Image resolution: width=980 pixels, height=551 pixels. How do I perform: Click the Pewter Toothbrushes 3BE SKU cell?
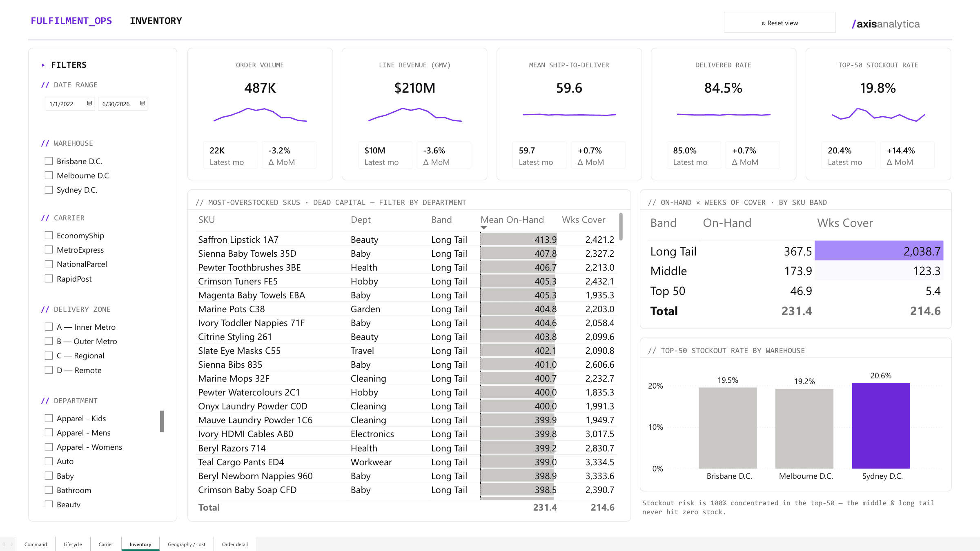coord(249,267)
